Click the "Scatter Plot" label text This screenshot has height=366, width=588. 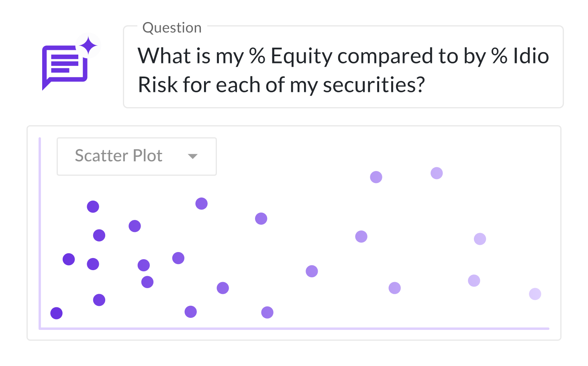click(118, 156)
